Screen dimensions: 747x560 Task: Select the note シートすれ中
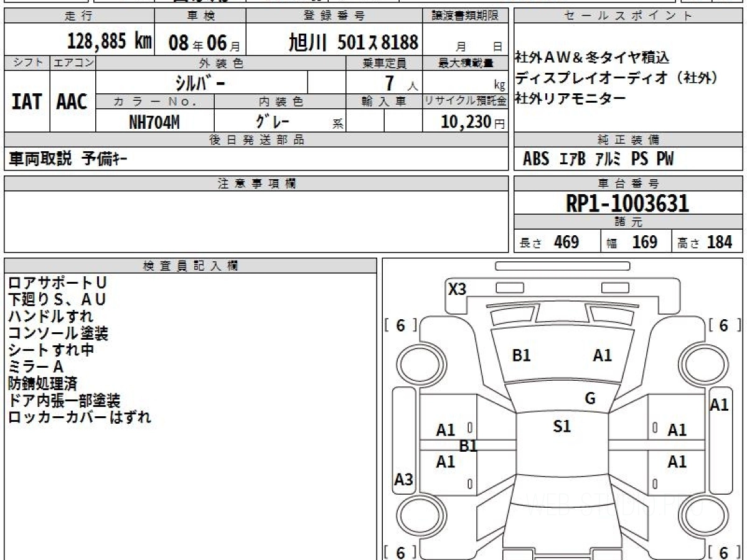[51, 350]
